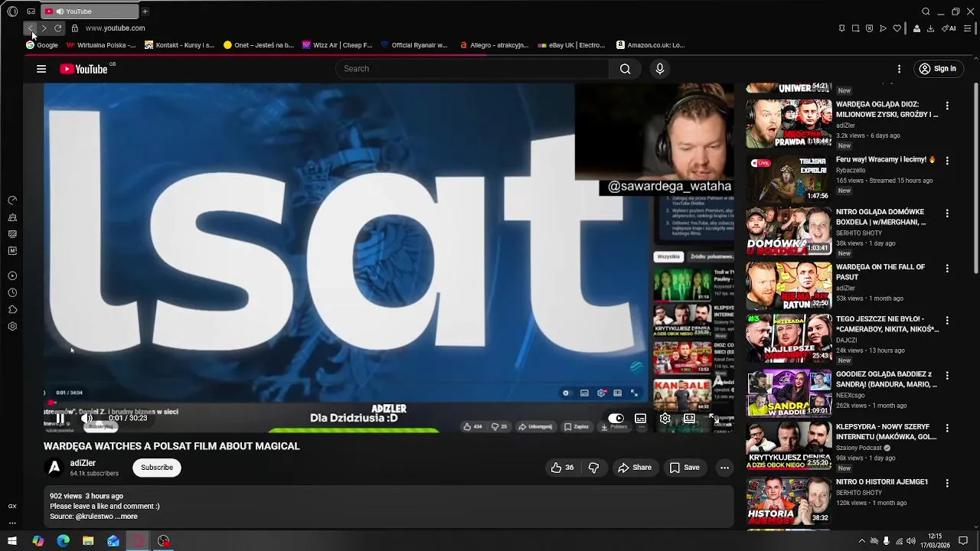Open more actions menu below video
This screenshot has height=551, width=980.
point(724,468)
